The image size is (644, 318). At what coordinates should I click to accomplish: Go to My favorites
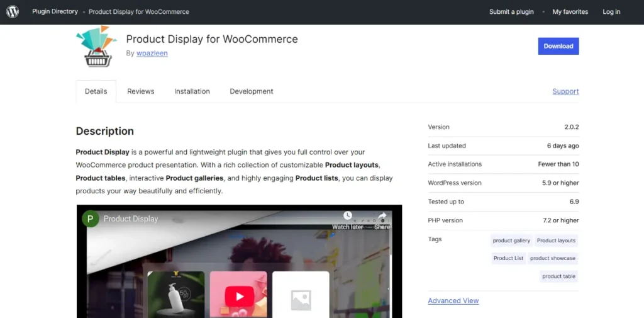570,12
